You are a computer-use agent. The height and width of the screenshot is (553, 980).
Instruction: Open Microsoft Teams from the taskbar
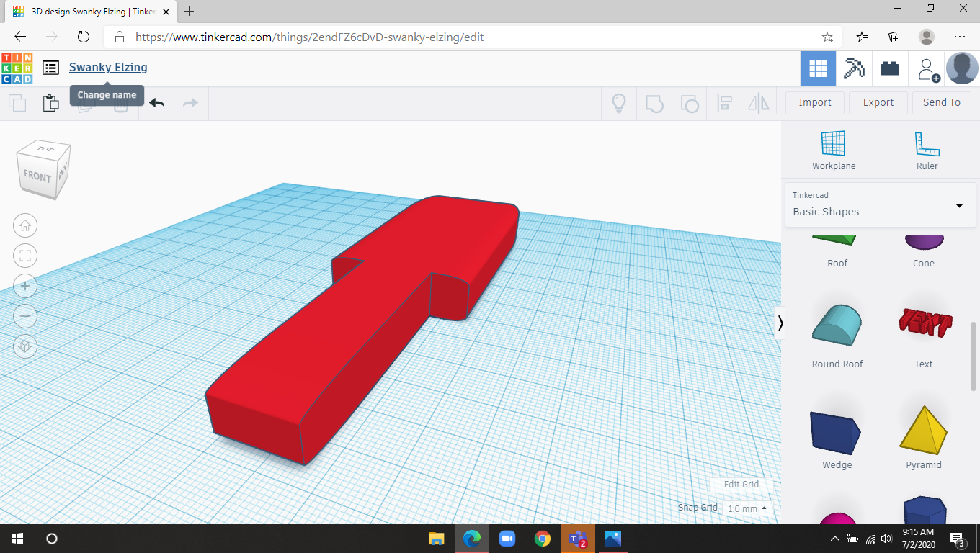578,539
